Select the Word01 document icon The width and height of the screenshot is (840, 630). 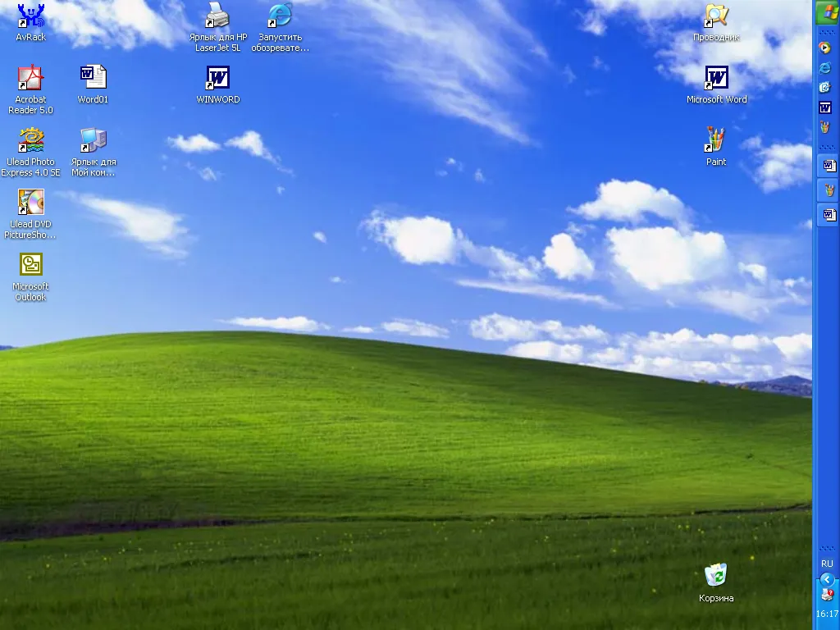coord(93,84)
